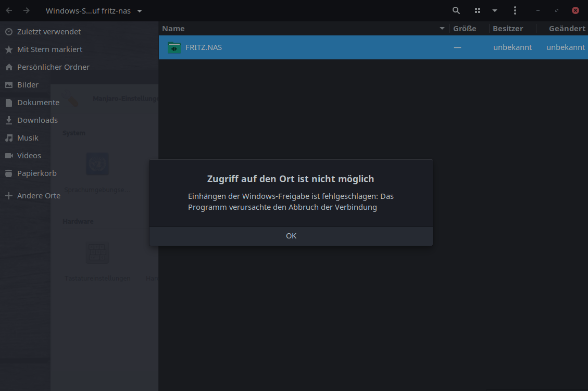Sort by Größe column header

(465, 29)
